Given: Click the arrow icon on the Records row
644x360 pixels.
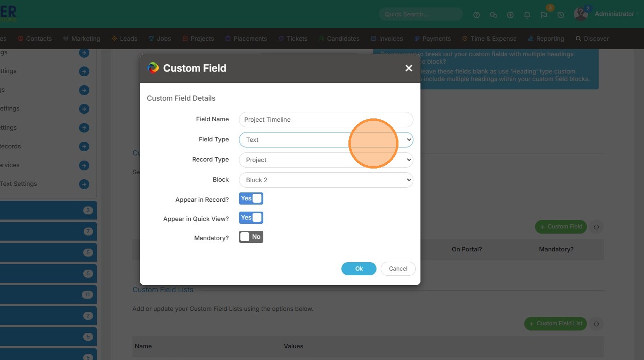Looking at the screenshot, I should [x=84, y=147].
